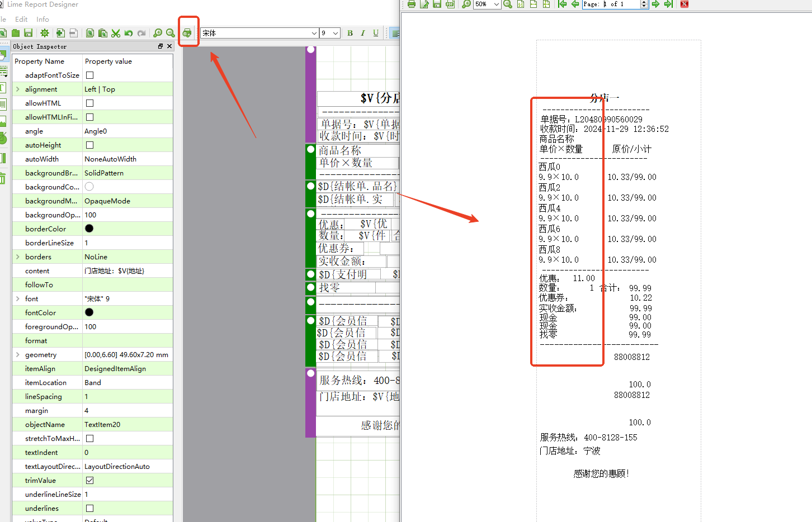This screenshot has width=812, height=522.
Task: Go to previous page in preview
Action: pos(575,4)
